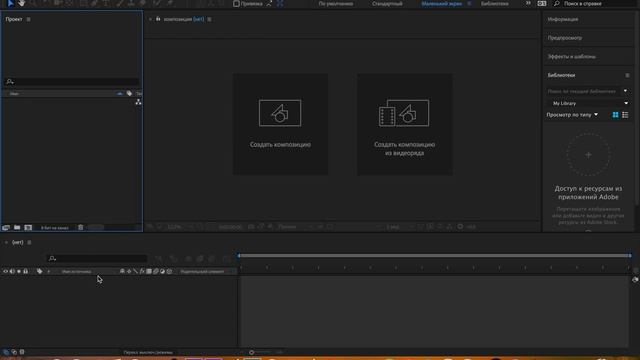Click the solo dot column icon

[19, 271]
